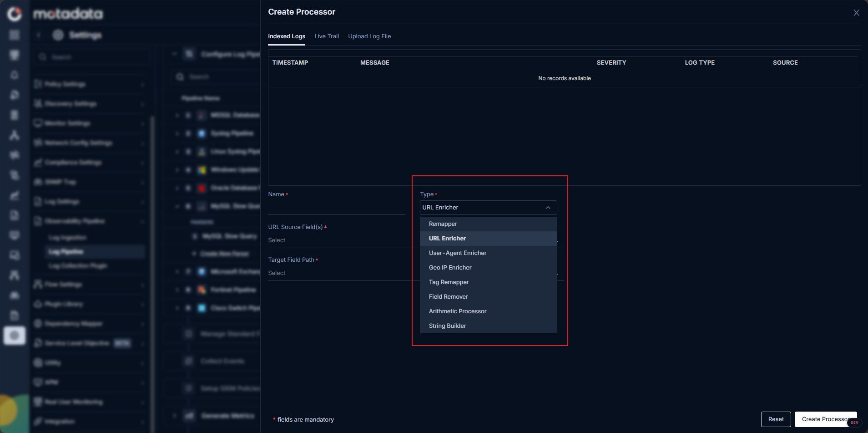Viewport: 868px width, 433px height.
Task: Open Log Ingestion in the sidebar
Action: click(68, 238)
